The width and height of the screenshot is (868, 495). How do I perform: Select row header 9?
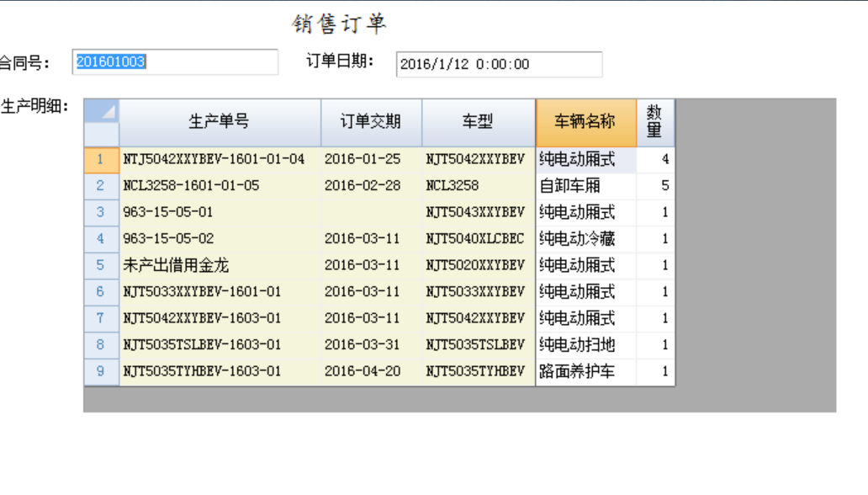tap(101, 372)
